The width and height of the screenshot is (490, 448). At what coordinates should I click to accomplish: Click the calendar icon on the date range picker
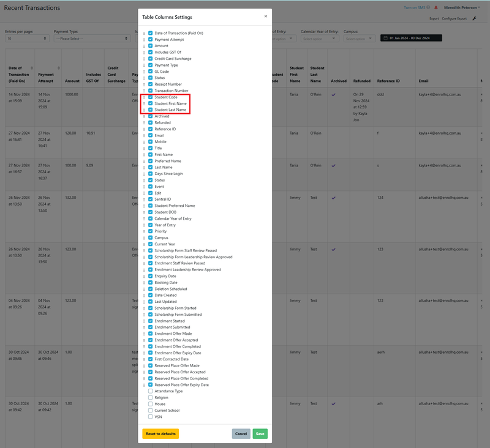pos(386,37)
